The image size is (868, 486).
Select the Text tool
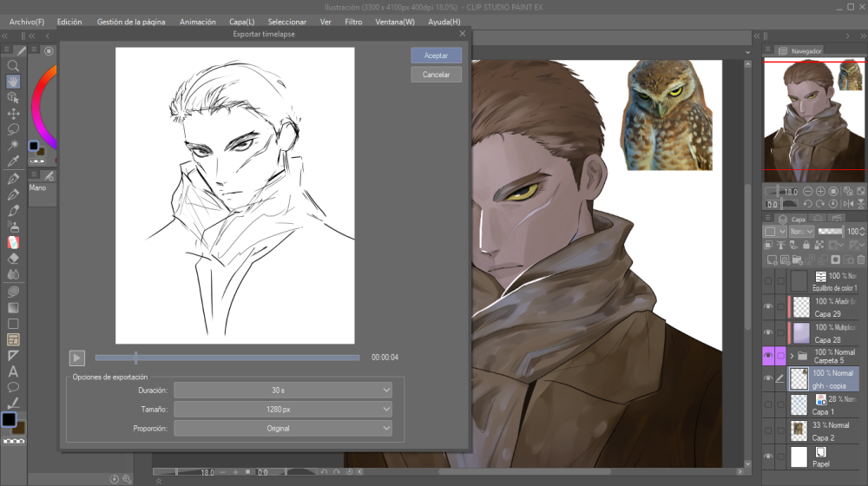13,371
